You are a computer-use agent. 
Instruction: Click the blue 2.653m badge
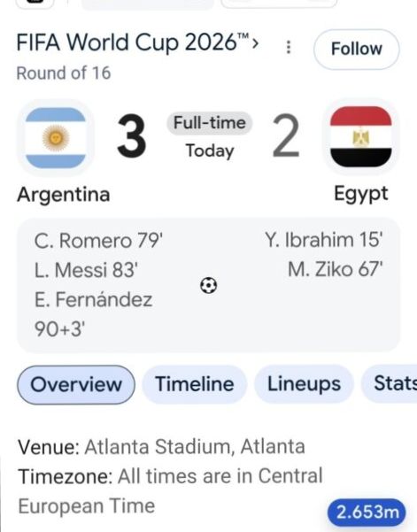coord(367,512)
